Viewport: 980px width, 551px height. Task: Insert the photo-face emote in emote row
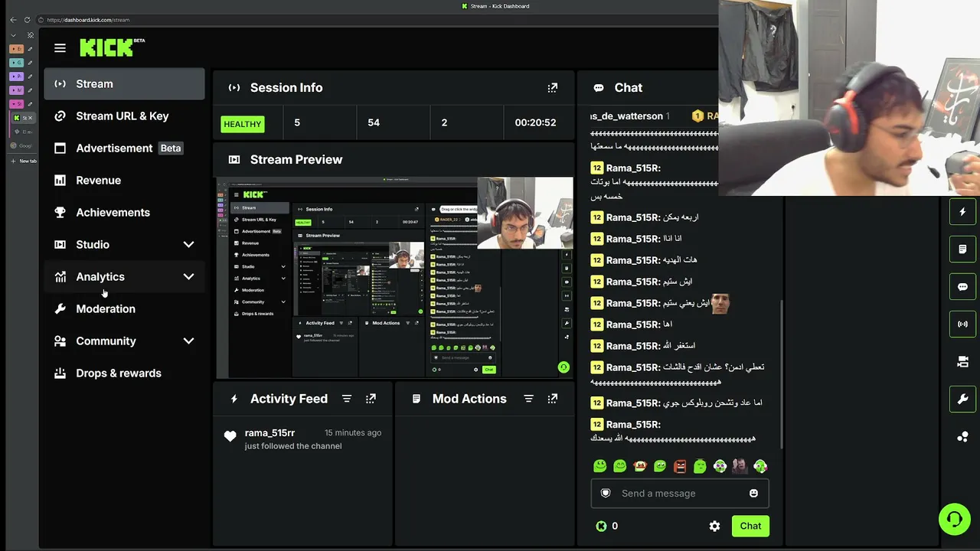click(740, 466)
